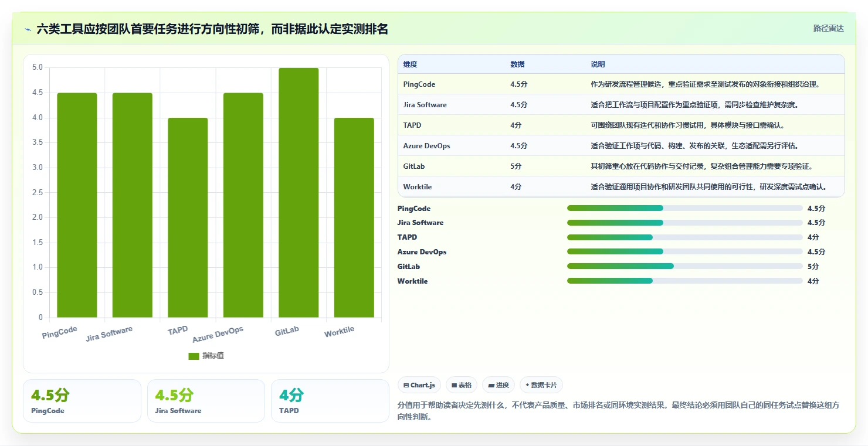Select the Azure DevOps chart bar

[x=243, y=205]
